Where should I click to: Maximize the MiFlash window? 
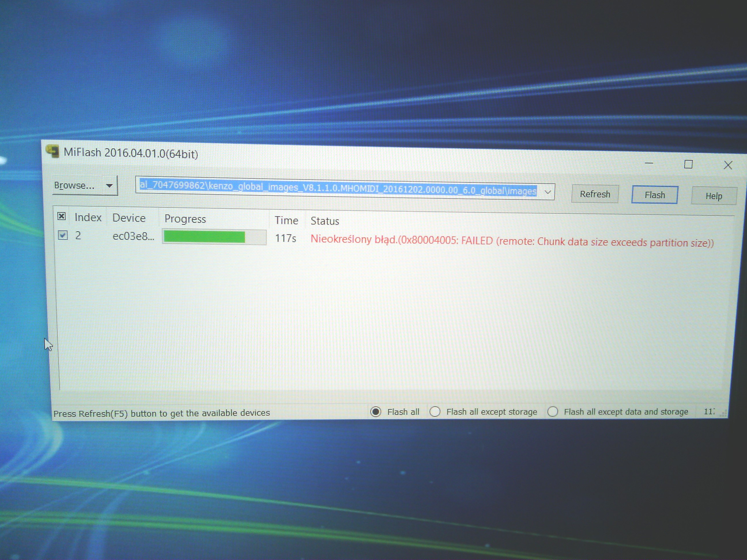(x=688, y=165)
